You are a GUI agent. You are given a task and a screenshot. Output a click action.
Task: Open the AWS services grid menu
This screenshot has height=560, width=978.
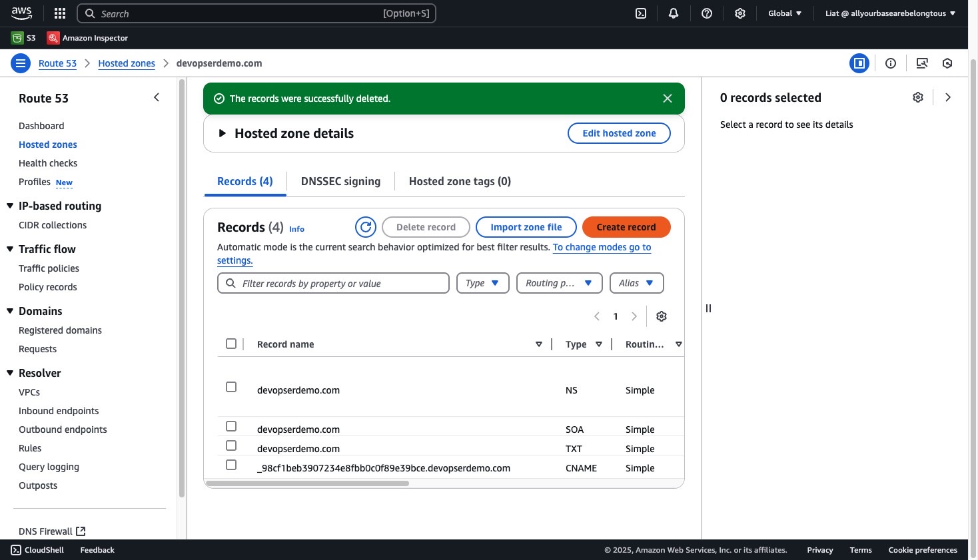pyautogui.click(x=60, y=13)
